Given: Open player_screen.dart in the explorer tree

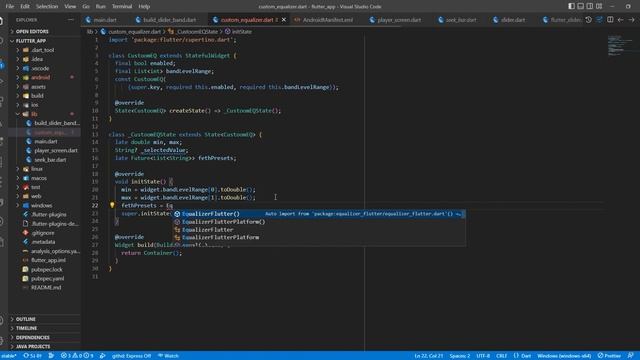Looking at the screenshot, I should coord(56,150).
